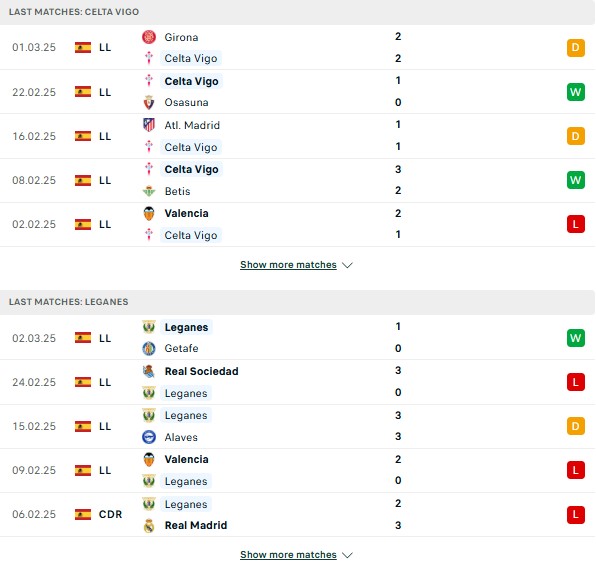
Task: Click the Getafe club crest icon
Action: pos(149,348)
